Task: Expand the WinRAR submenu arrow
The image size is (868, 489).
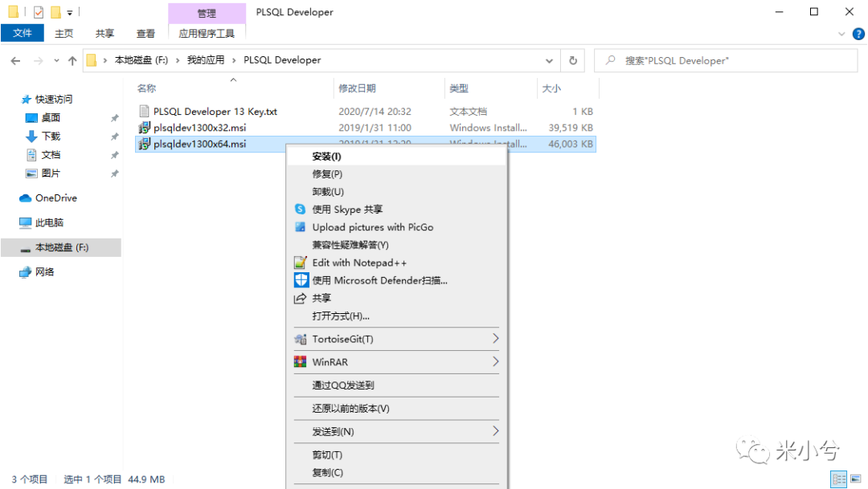Action: tap(495, 362)
